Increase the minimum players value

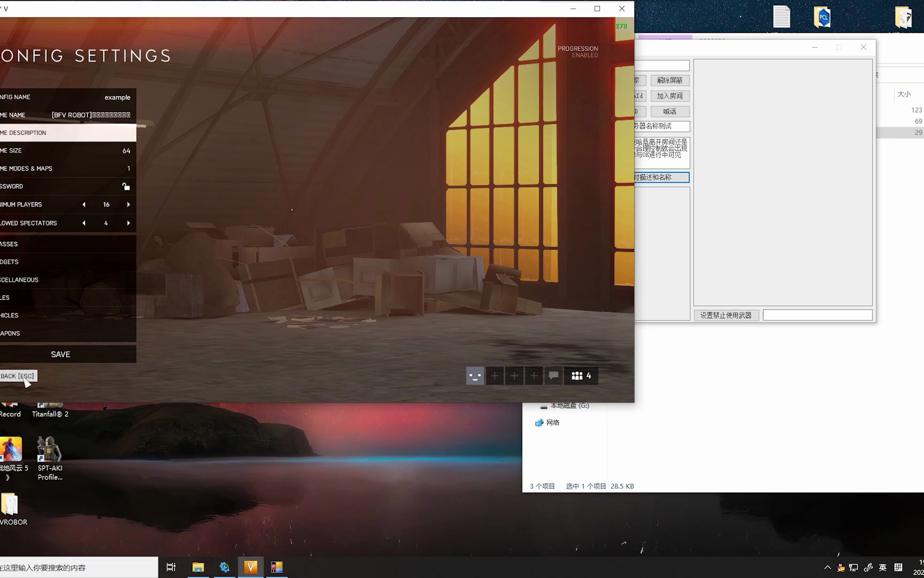(128, 204)
